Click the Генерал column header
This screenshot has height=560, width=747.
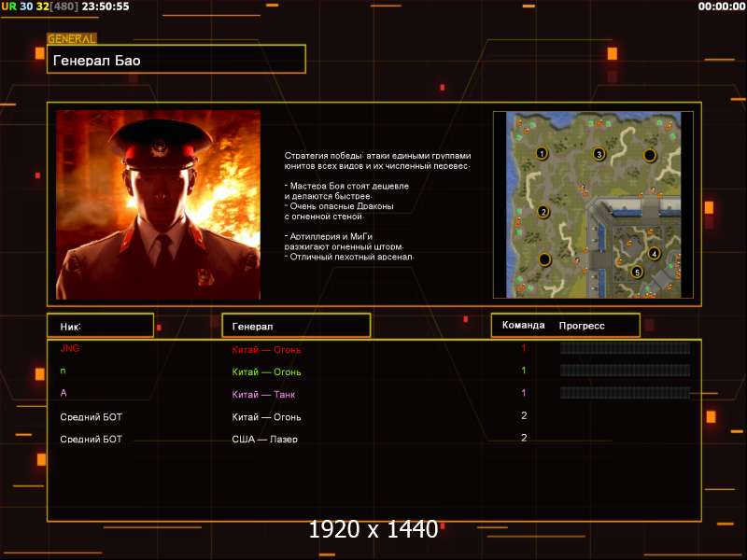pyautogui.click(x=296, y=326)
